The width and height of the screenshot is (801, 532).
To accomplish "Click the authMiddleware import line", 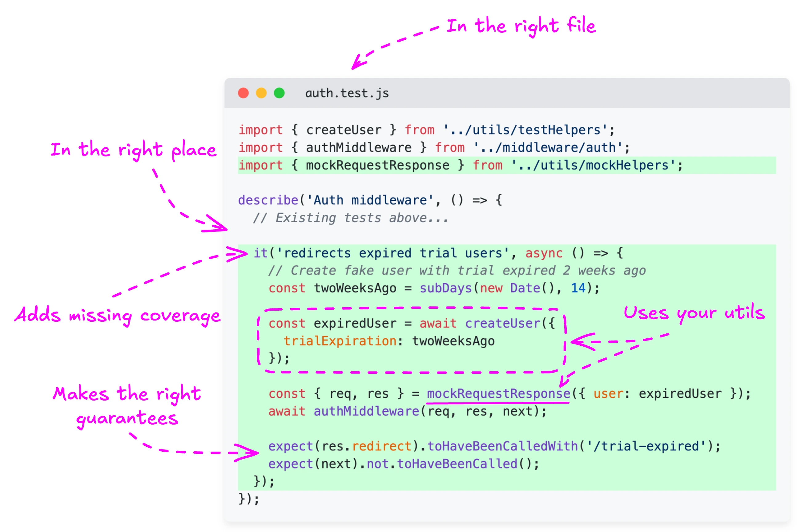I will point(433,147).
